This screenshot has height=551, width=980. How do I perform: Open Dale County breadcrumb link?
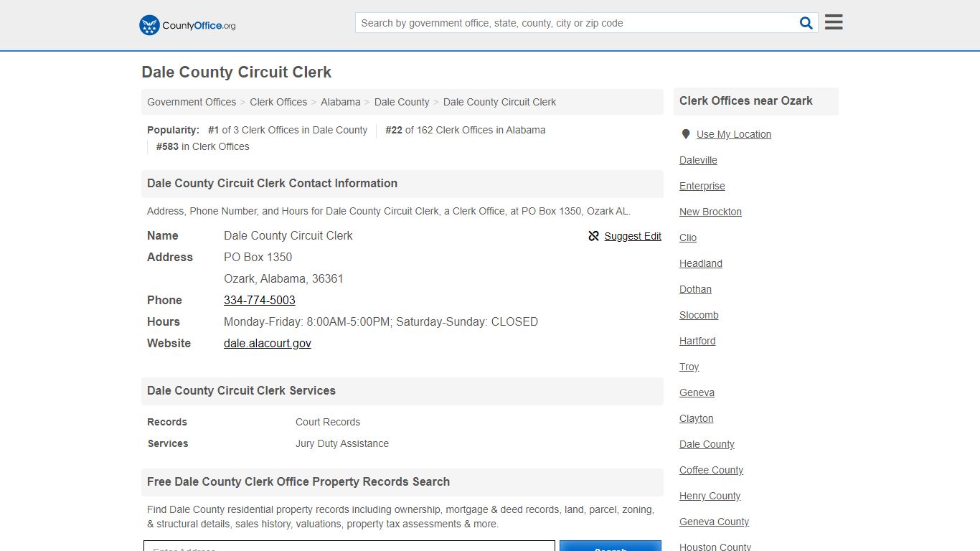click(x=402, y=102)
